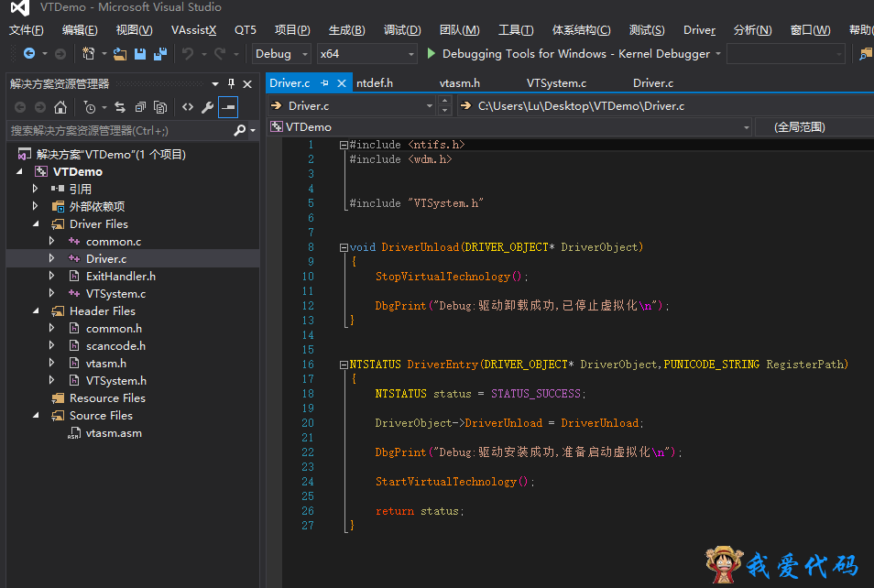Click the Find in Files icon right of toolbar
This screenshot has height=588, width=874.
pyautogui.click(x=865, y=54)
